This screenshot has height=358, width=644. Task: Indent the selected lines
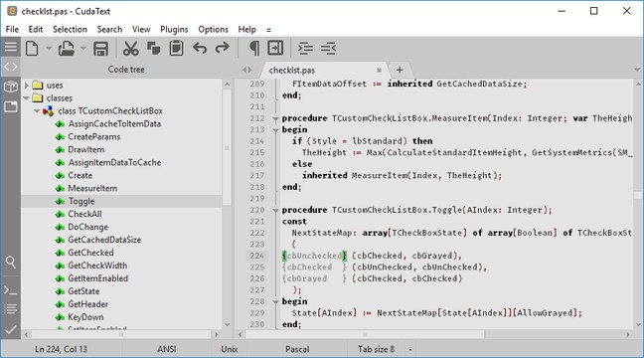tap(305, 49)
